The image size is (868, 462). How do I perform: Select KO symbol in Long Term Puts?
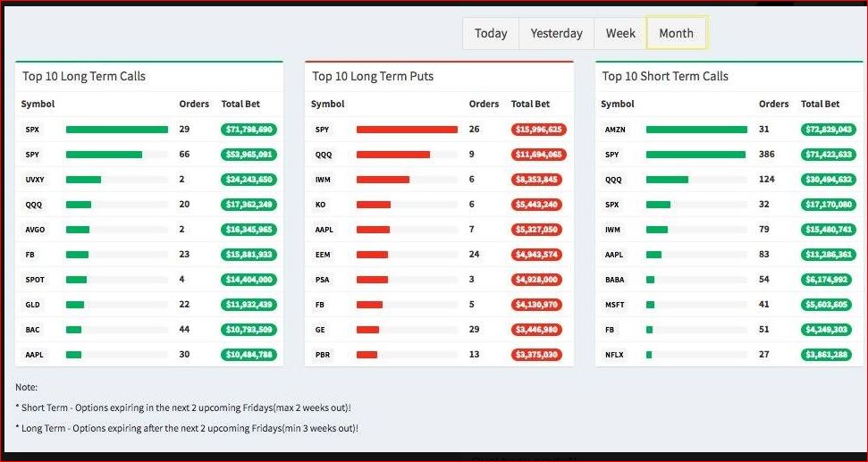[321, 205]
